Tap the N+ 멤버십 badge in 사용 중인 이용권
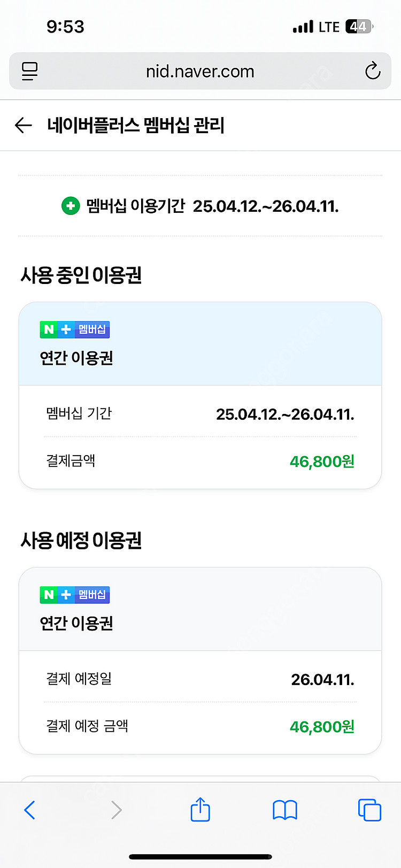 [75, 329]
